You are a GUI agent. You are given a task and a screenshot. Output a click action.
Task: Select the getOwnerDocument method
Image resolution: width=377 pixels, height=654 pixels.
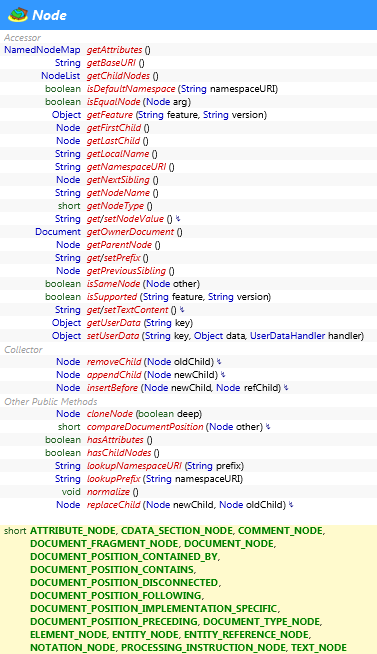pyautogui.click(x=130, y=231)
